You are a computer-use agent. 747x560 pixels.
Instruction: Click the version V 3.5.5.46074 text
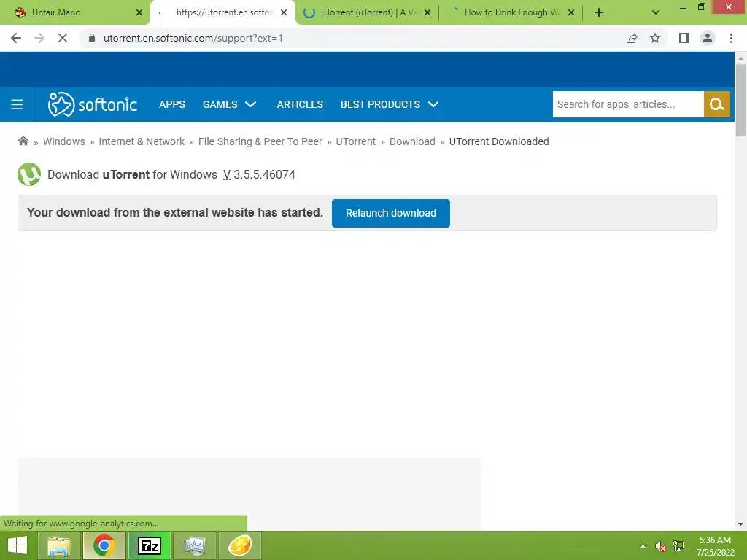pos(259,174)
